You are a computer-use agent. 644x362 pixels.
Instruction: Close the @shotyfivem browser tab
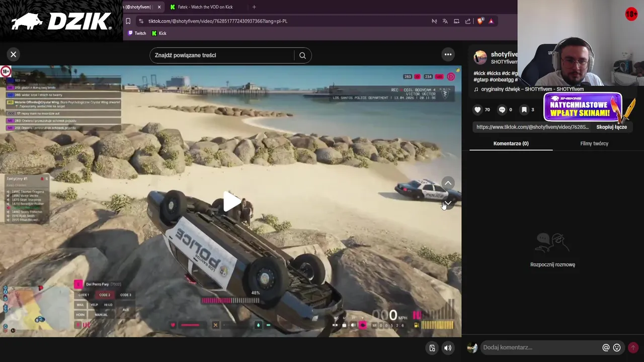(159, 7)
